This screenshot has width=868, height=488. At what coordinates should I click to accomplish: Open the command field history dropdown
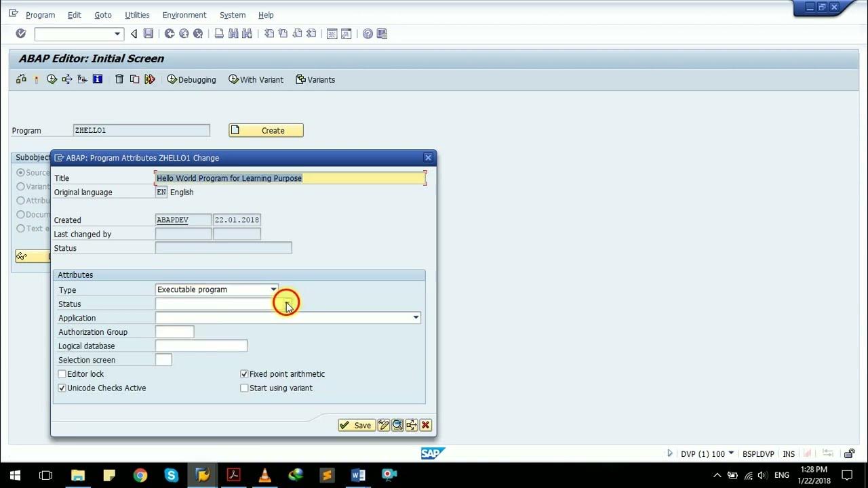117,33
